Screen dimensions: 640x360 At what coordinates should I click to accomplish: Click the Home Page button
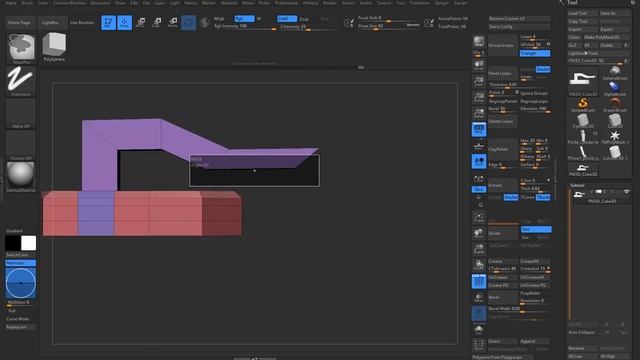(x=19, y=23)
